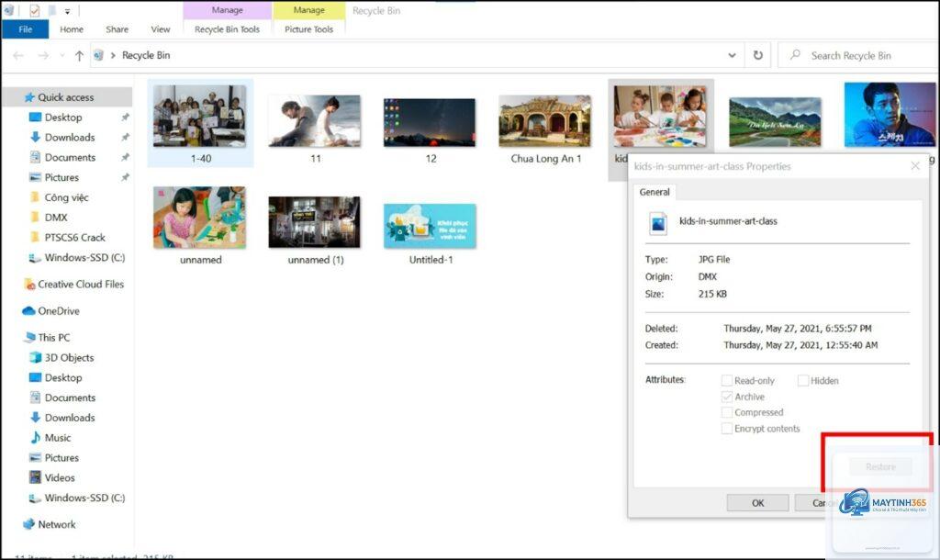Select the unnamed image thumbnail

pos(199,217)
